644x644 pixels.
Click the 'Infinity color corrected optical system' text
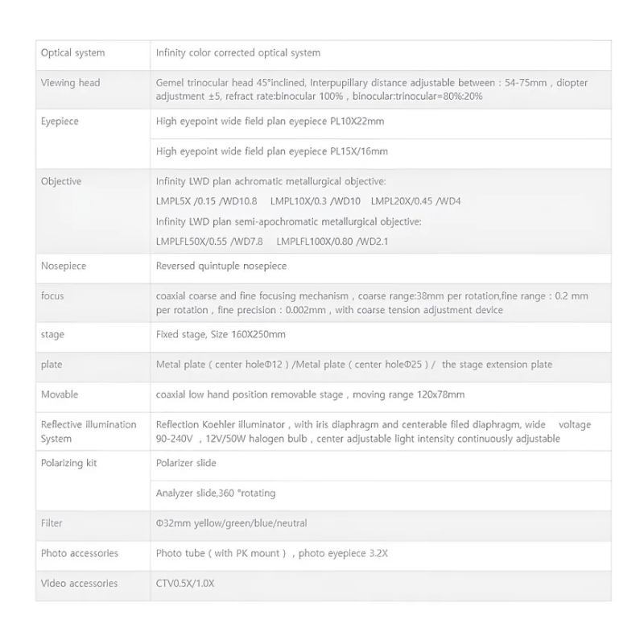[x=237, y=53]
